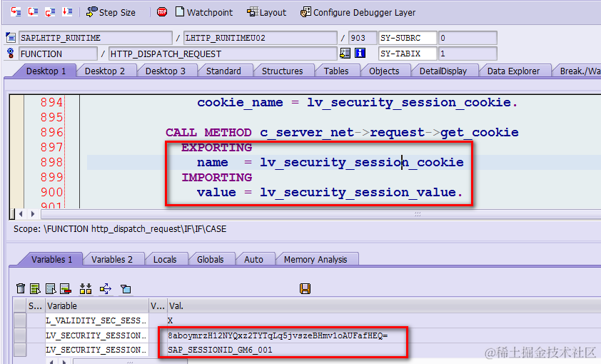601x364 pixels.
Task: Click the source code scroll-left arrow
Action: click(21, 214)
